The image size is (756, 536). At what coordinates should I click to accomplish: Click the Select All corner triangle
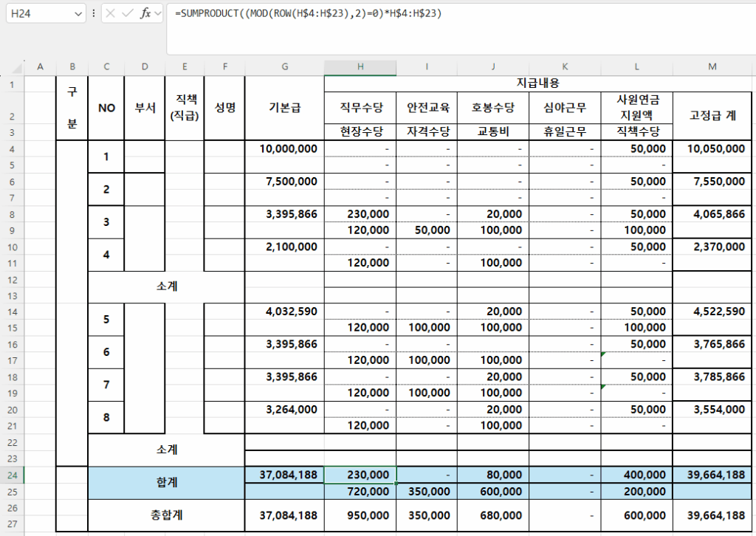click(16, 67)
